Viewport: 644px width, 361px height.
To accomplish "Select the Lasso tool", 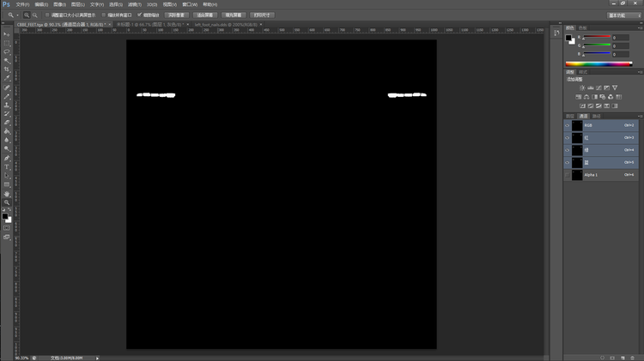I will click(x=7, y=51).
